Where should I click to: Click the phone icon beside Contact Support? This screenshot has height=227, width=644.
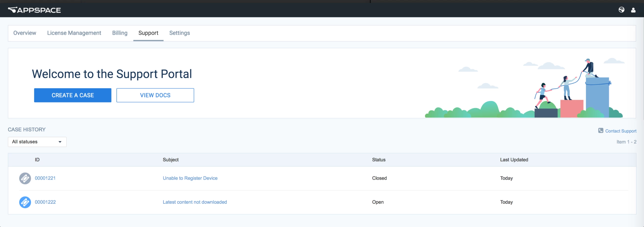point(600,130)
